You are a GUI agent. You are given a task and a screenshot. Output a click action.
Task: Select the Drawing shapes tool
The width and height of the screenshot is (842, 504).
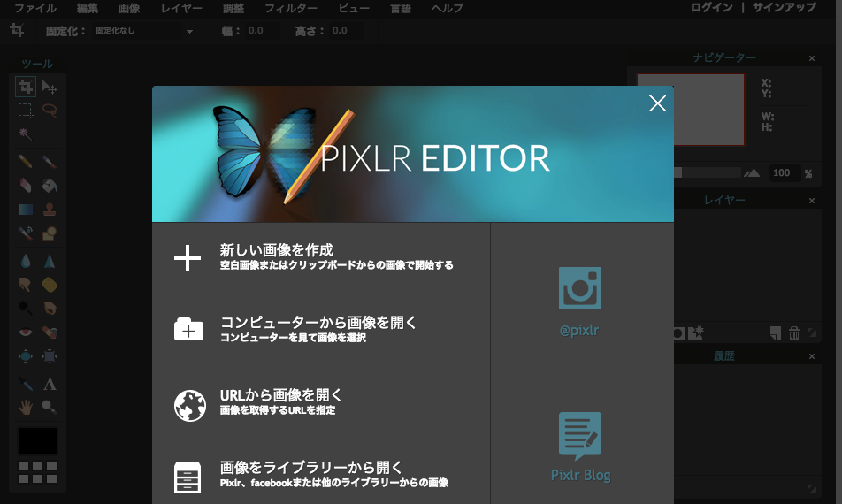pyautogui.click(x=50, y=233)
